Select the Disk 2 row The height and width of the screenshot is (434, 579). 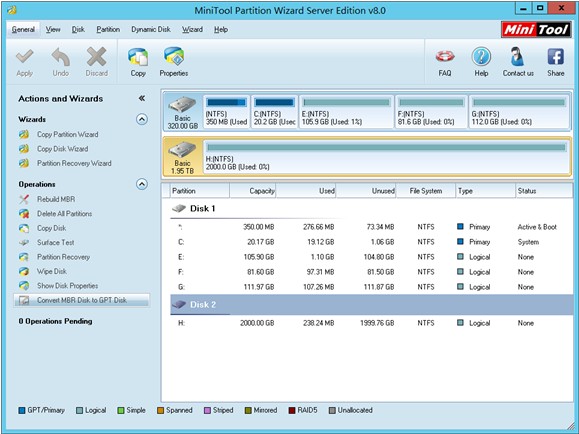371,305
